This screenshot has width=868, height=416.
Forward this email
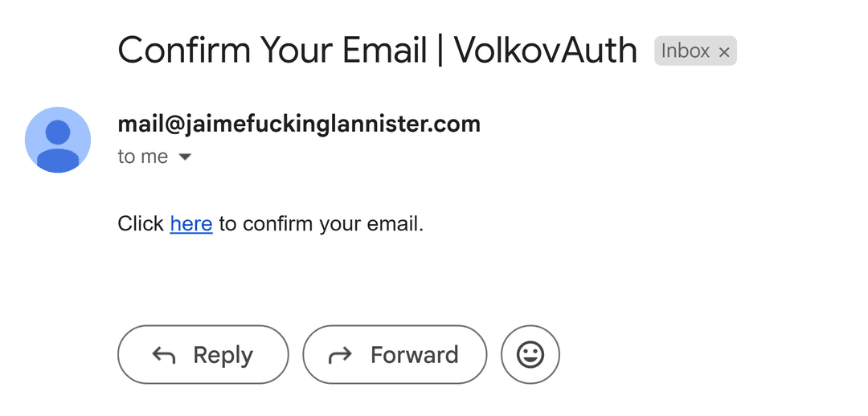pos(395,355)
